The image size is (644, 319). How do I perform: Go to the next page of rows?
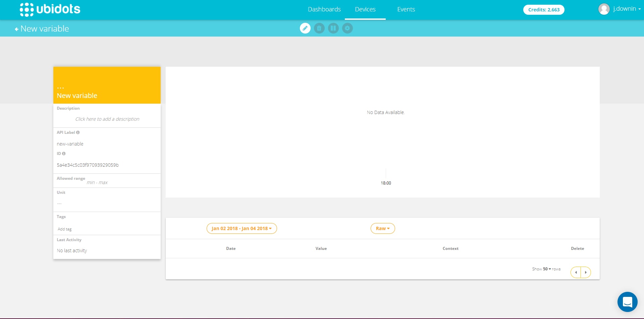pos(586,272)
